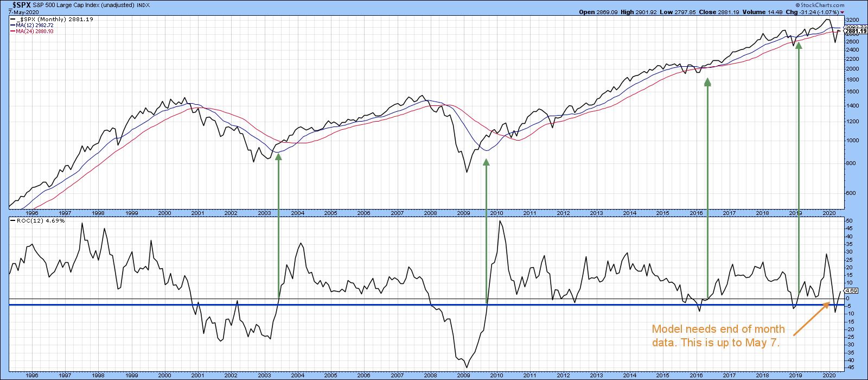Click the green arrow head near 2019
This screenshot has height=380, width=868.
[798, 46]
